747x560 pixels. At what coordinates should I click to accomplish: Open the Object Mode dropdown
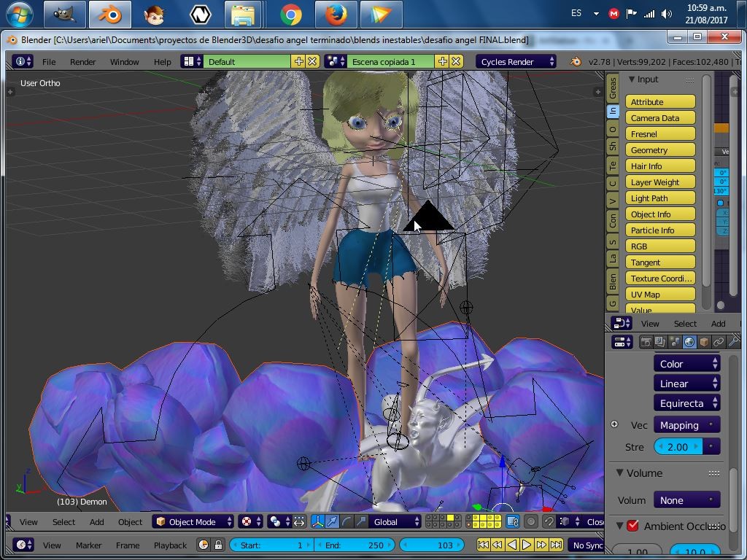click(193, 521)
